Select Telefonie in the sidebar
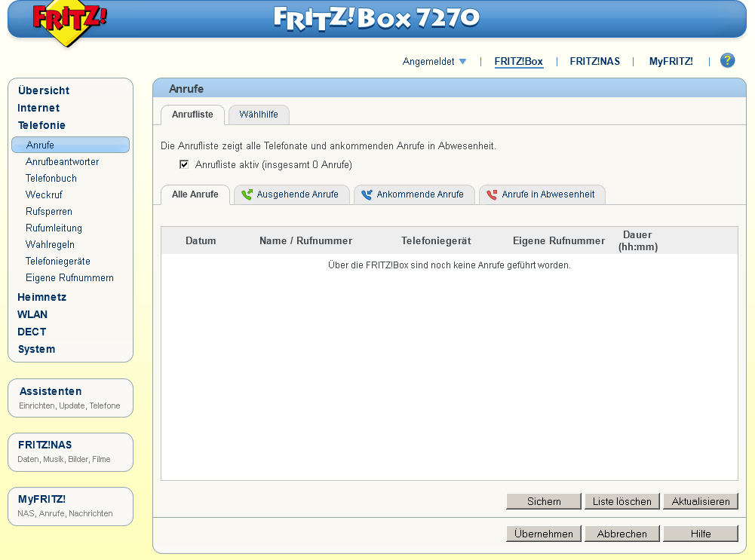This screenshot has width=755, height=560. [x=41, y=125]
